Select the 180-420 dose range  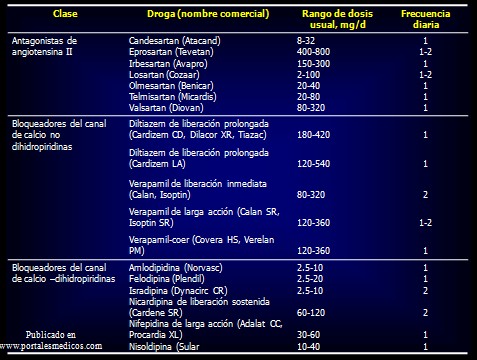click(x=313, y=135)
